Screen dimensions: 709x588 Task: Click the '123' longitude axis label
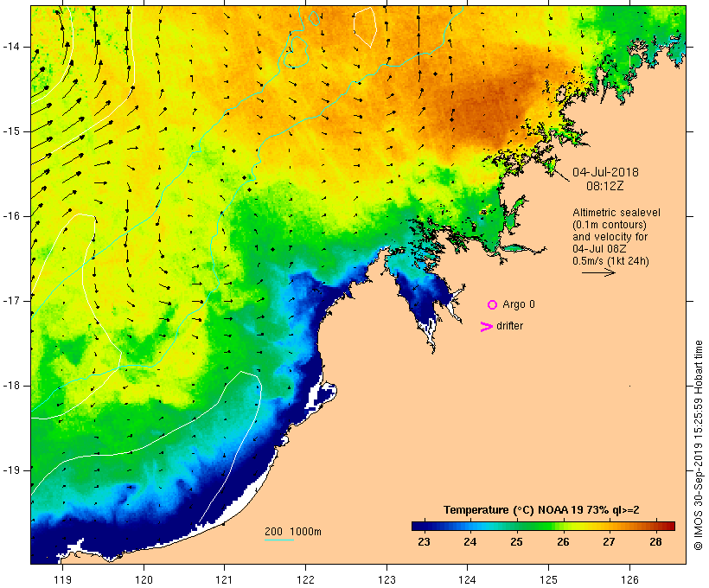tap(386, 579)
